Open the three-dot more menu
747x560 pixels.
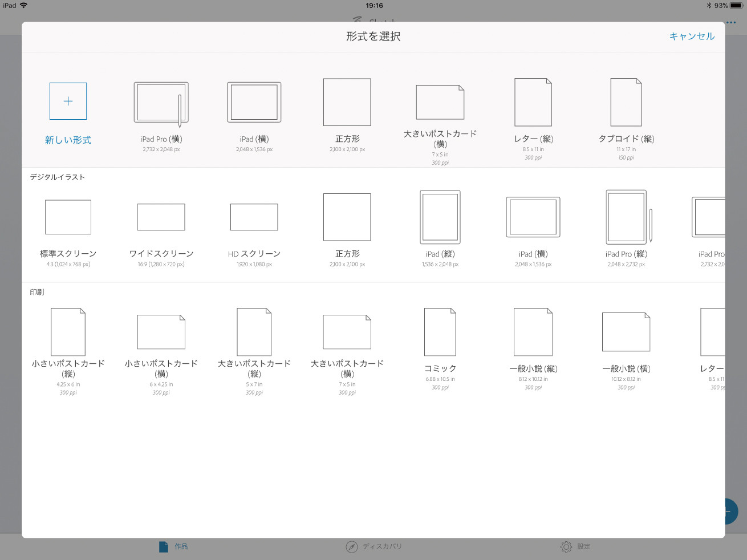coord(731,23)
